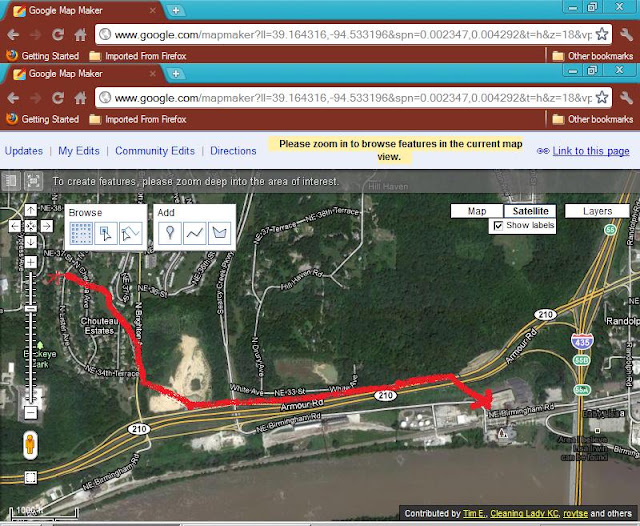Open wrench menu in upper browser window

click(x=626, y=34)
